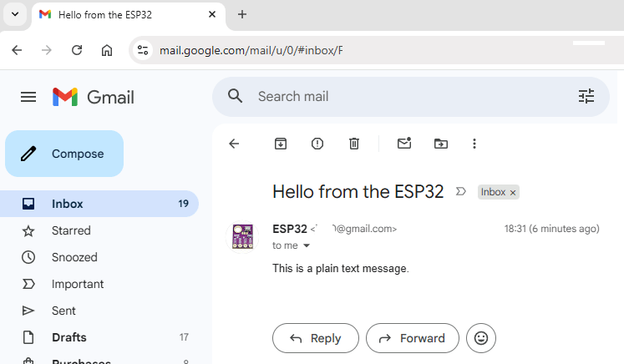Reply to this email
The height and width of the screenshot is (364, 624).
pyautogui.click(x=316, y=338)
